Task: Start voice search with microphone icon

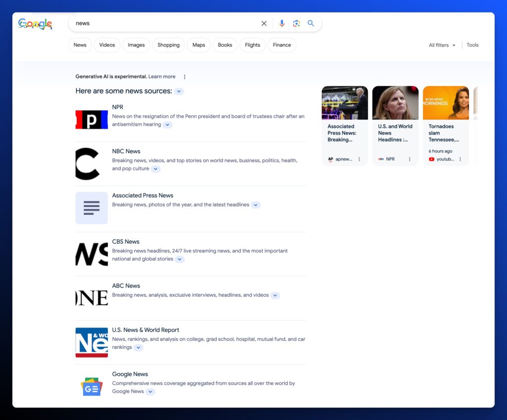Action: [x=282, y=23]
